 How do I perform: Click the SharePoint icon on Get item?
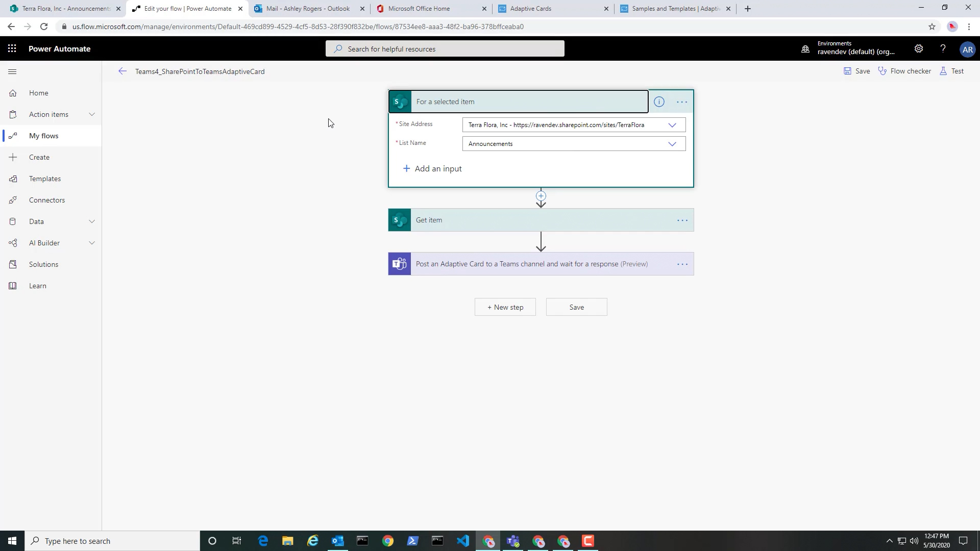coord(400,220)
